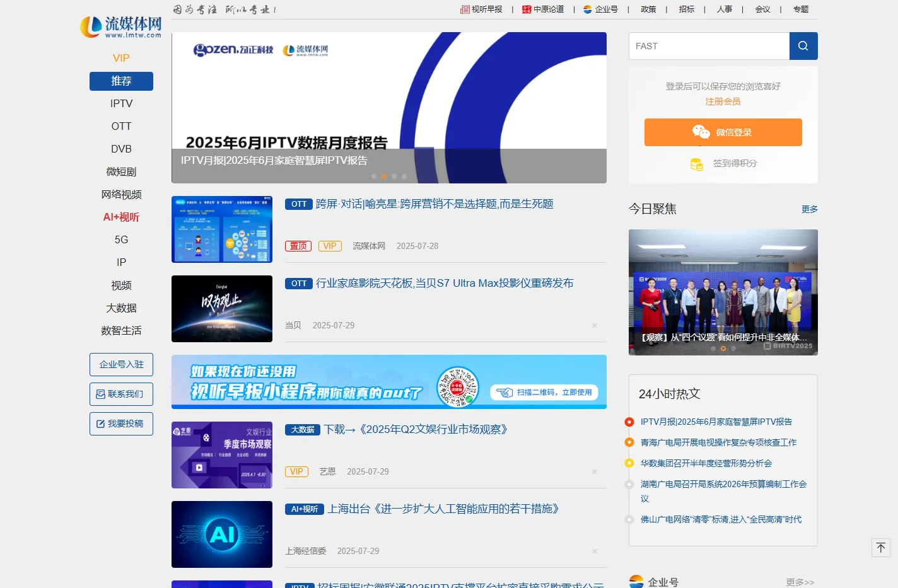Select IP in the sidebar
The width and height of the screenshot is (898, 588).
coord(121,263)
